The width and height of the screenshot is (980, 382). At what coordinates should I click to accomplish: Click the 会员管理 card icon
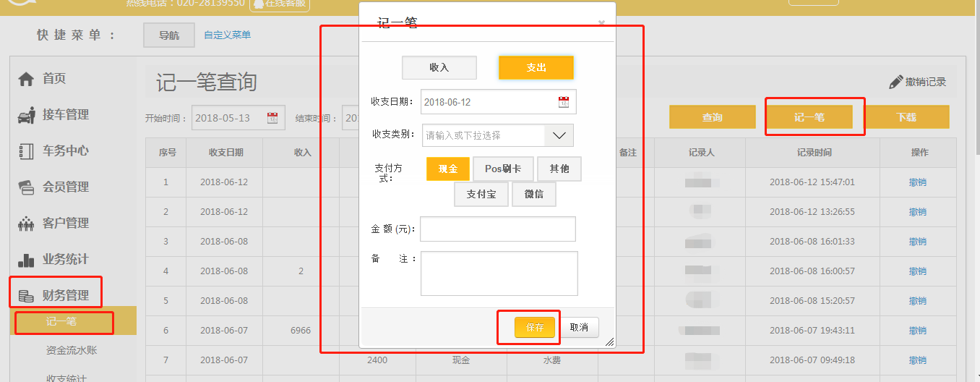coord(26,187)
